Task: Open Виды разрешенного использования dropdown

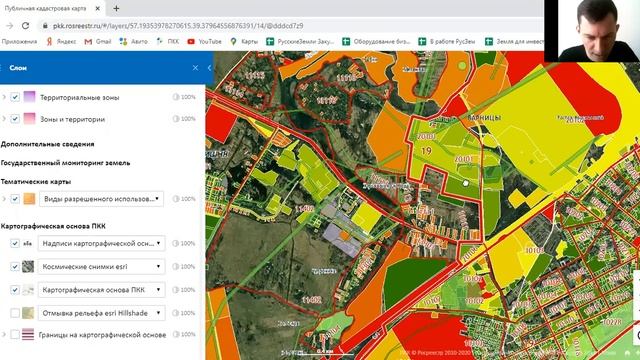Action: pyautogui.click(x=101, y=199)
